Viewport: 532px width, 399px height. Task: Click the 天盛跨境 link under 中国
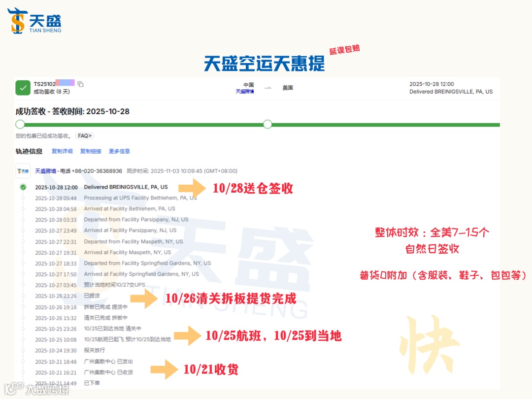[245, 91]
